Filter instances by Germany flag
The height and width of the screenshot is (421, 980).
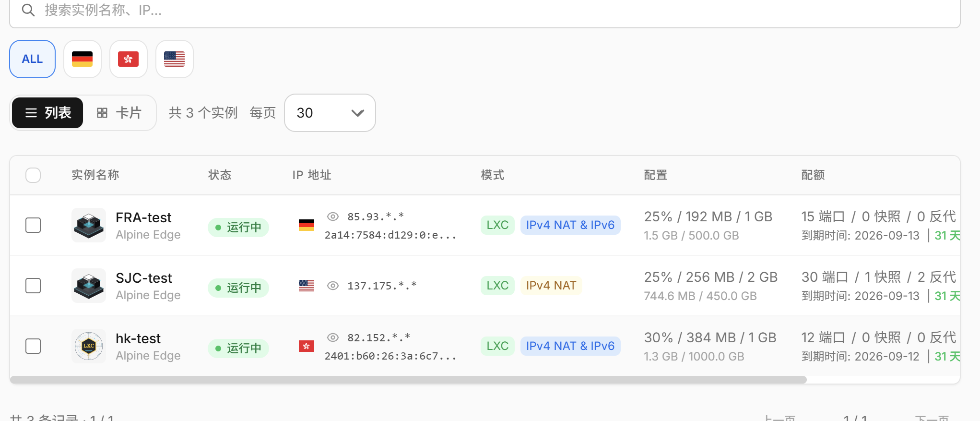[83, 59]
